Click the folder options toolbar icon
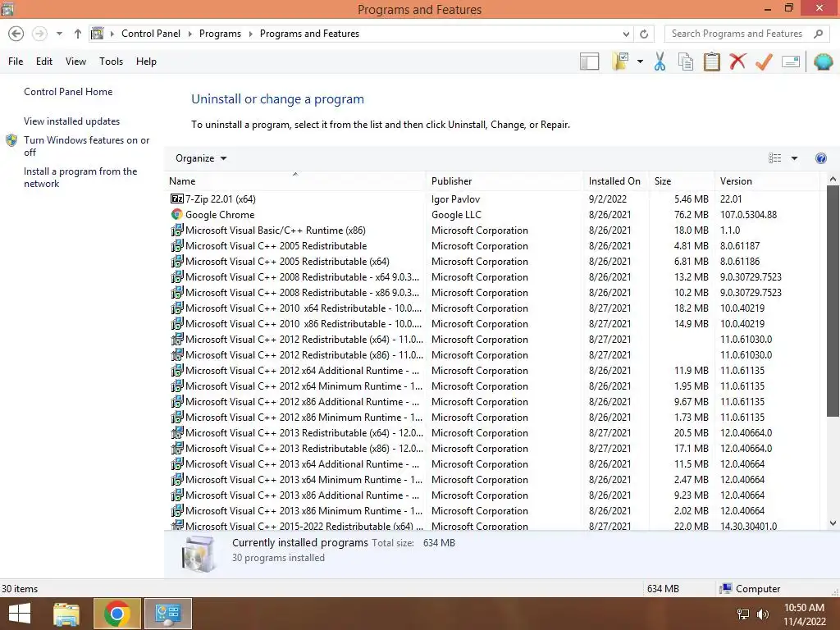Image resolution: width=840 pixels, height=630 pixels. tap(620, 62)
